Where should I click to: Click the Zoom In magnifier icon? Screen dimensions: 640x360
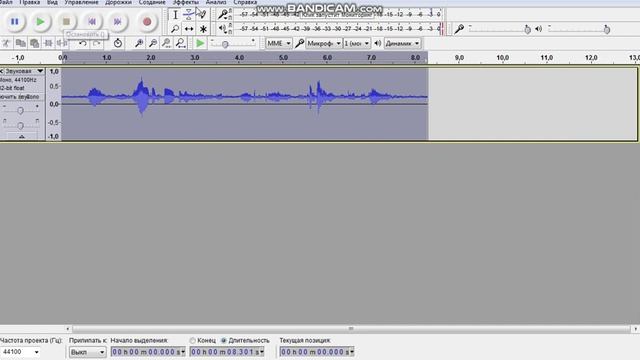[139, 43]
